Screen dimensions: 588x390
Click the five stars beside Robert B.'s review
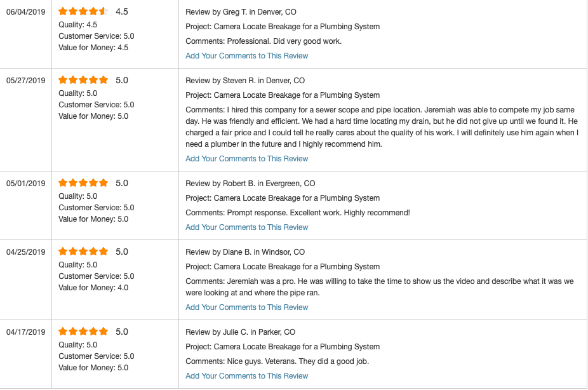83,183
